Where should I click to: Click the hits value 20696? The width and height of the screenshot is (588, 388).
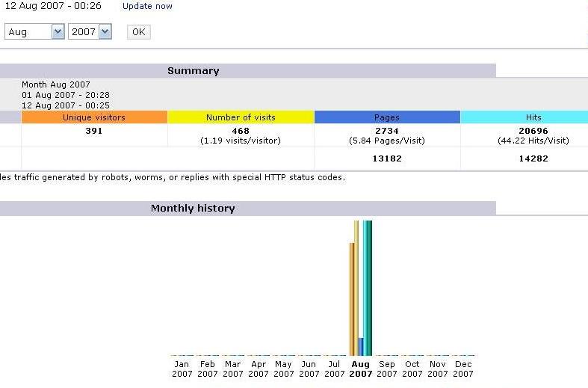coord(533,131)
